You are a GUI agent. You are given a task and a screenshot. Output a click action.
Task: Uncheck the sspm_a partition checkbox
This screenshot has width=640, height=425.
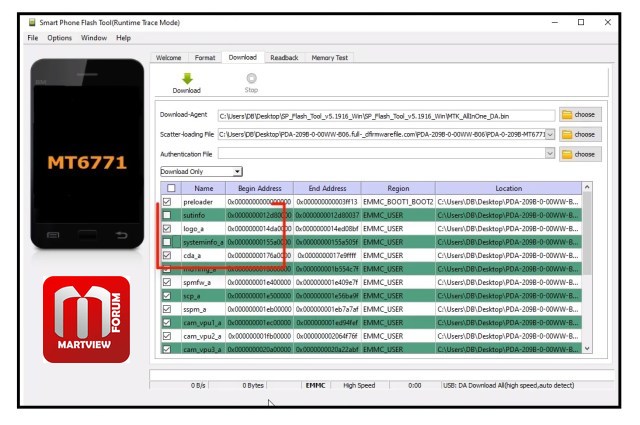[167, 309]
